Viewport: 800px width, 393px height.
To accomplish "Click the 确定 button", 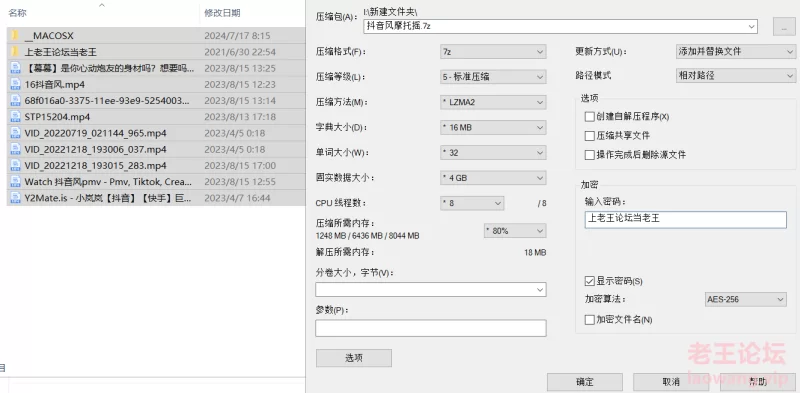I will point(585,382).
